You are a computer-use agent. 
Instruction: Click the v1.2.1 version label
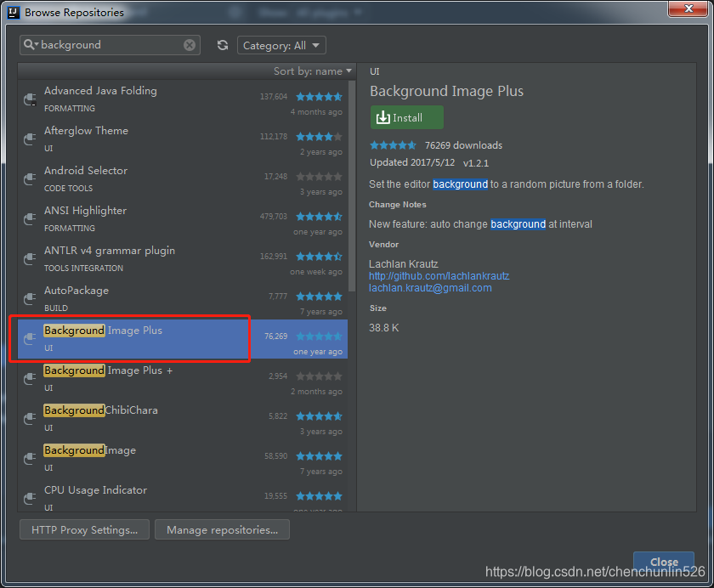(476, 163)
